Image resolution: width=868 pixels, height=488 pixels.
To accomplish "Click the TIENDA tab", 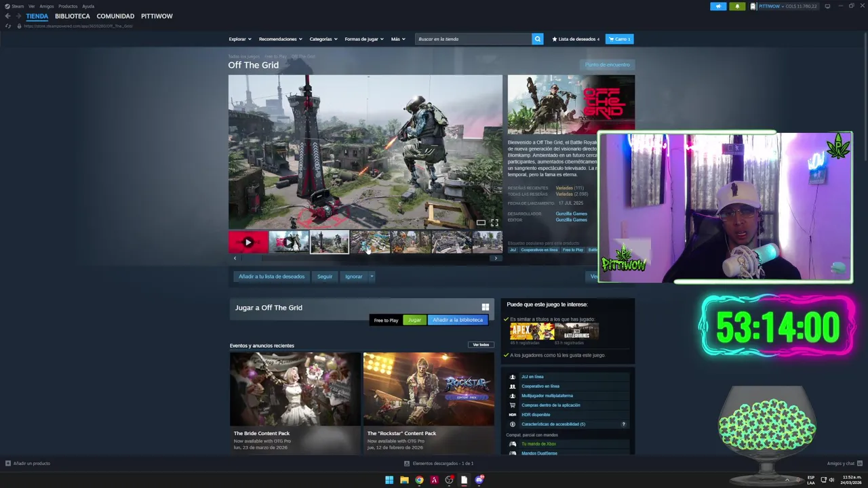I will pos(37,16).
